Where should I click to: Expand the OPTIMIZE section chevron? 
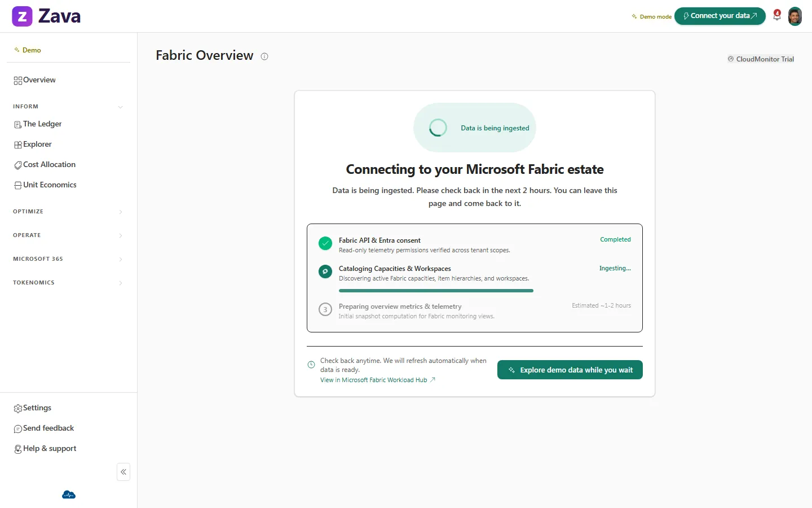[x=120, y=212]
